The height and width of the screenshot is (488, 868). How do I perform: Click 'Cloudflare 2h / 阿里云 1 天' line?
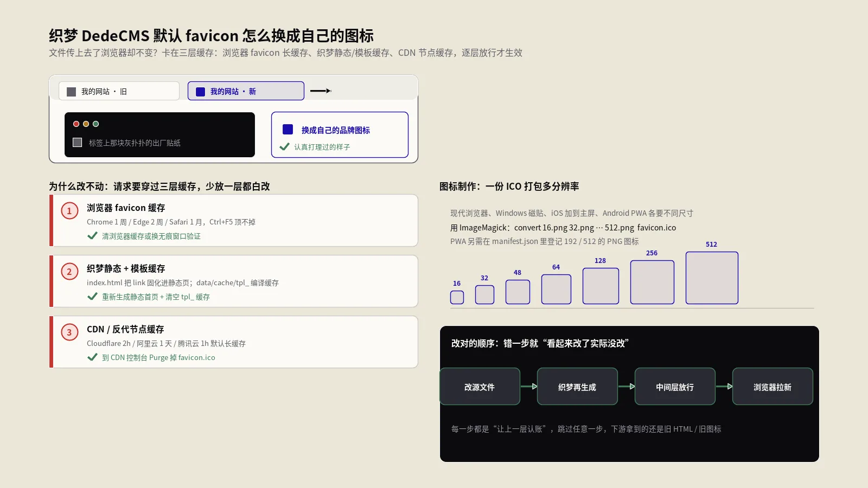coord(166,343)
